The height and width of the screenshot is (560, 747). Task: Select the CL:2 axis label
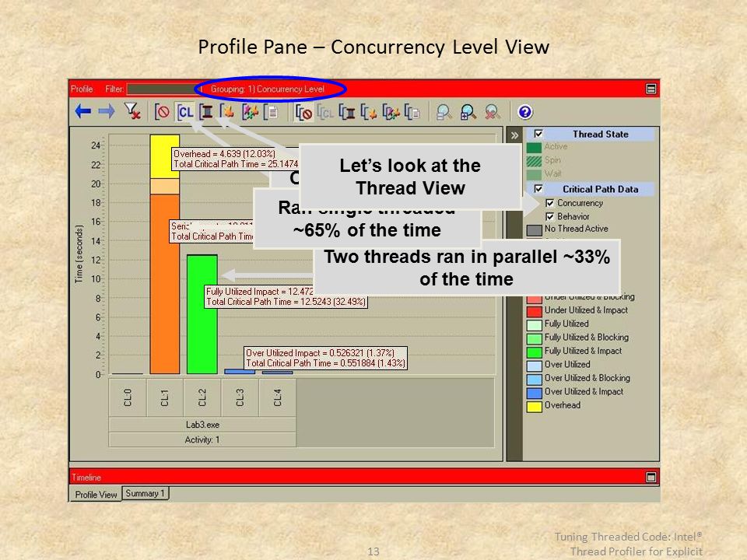[x=202, y=397]
